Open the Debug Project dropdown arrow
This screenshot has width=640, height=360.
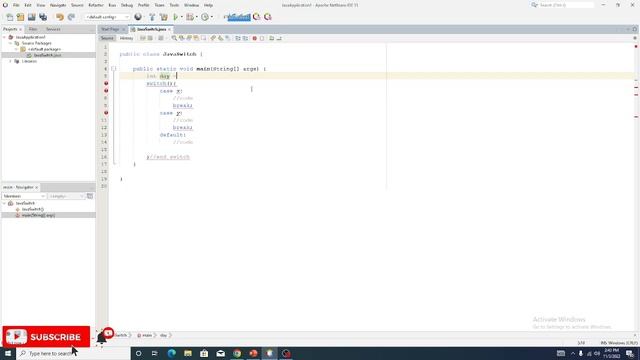click(196, 17)
